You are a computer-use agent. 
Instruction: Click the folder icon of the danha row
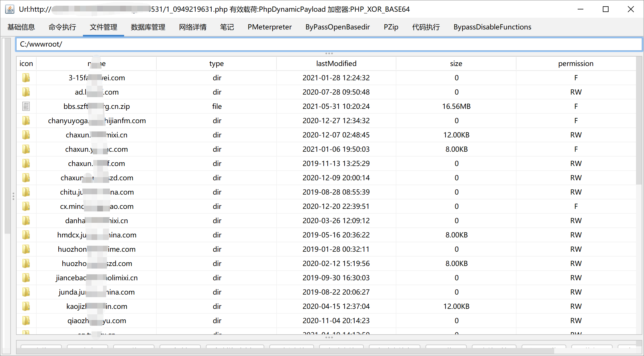(x=26, y=221)
